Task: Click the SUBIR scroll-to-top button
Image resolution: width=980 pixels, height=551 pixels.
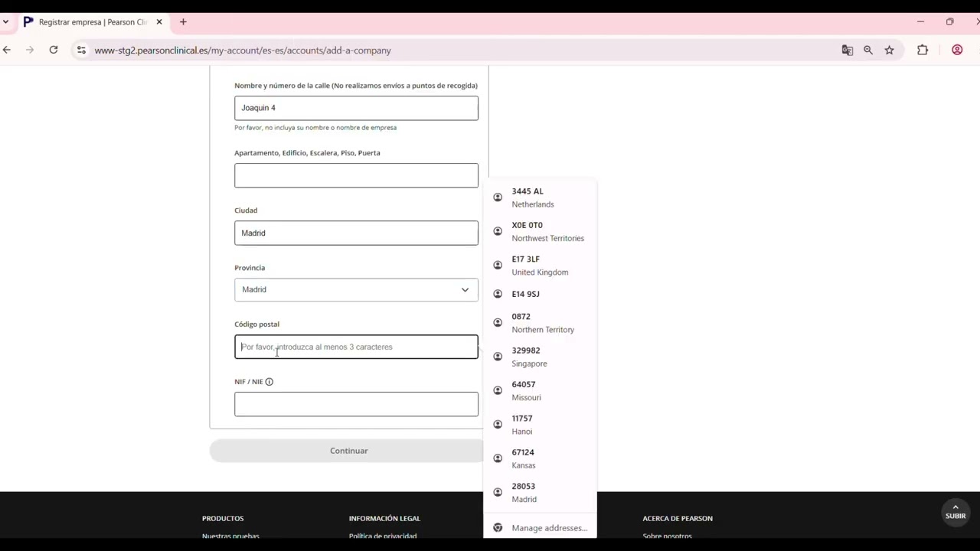Action: 955,511
